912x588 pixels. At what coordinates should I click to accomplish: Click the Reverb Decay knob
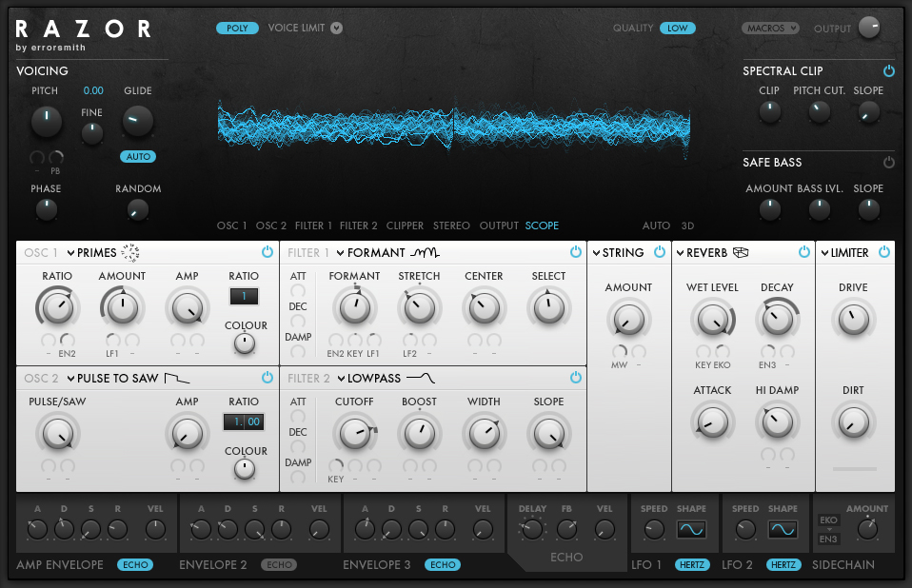777,319
